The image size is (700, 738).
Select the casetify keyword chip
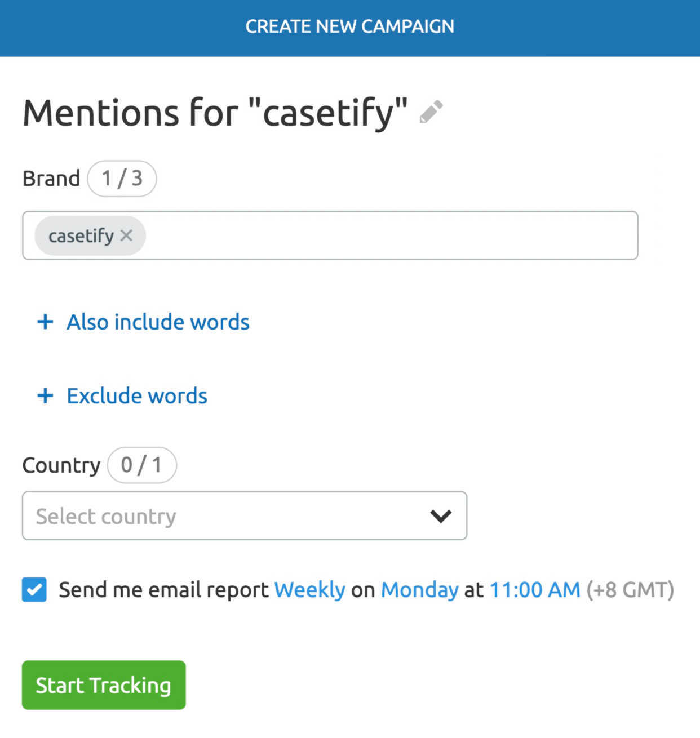(x=82, y=236)
